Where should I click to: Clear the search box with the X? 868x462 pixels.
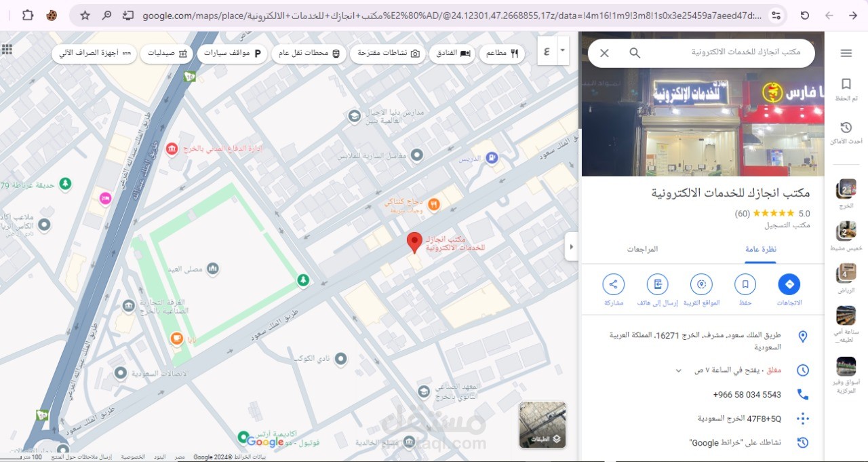pyautogui.click(x=604, y=53)
